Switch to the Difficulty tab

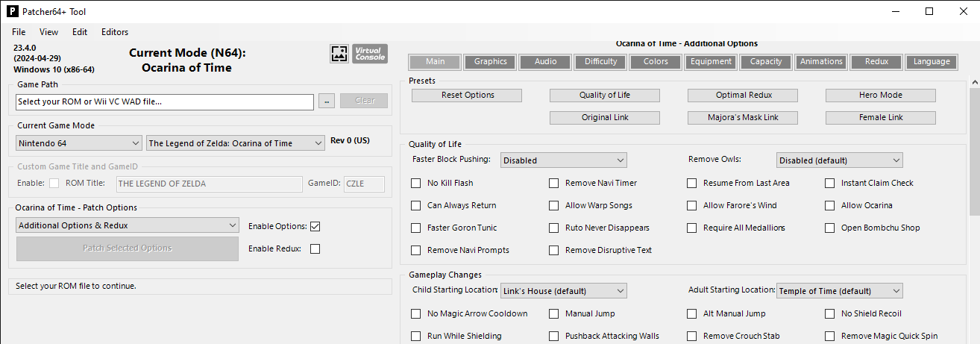601,62
